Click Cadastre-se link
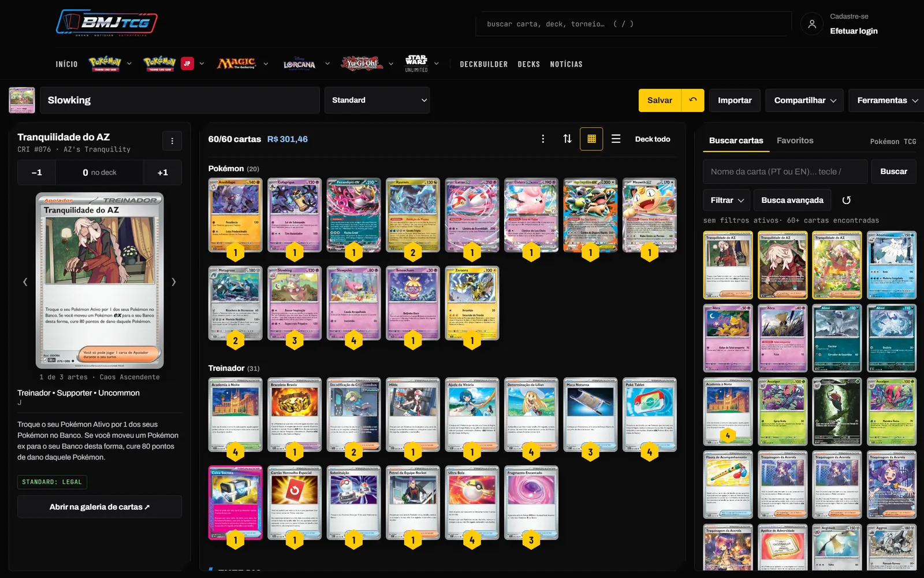The height and width of the screenshot is (578, 924). click(849, 16)
